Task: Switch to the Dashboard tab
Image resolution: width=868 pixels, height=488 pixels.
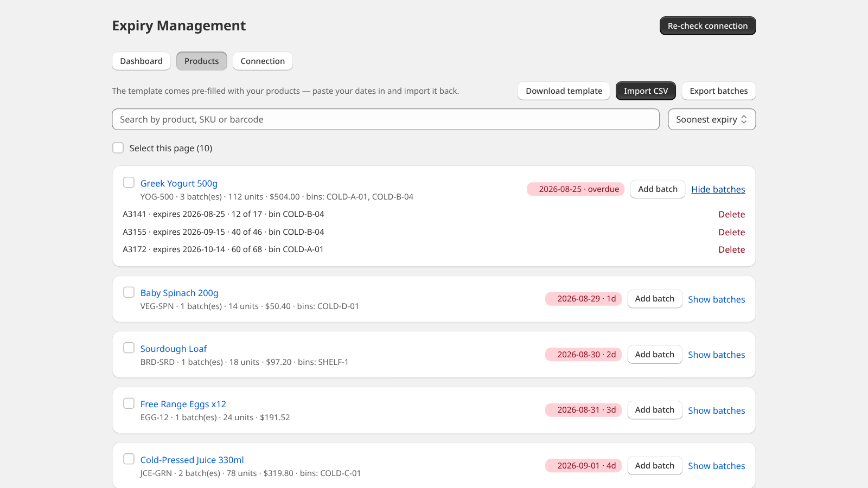Action: (x=141, y=61)
